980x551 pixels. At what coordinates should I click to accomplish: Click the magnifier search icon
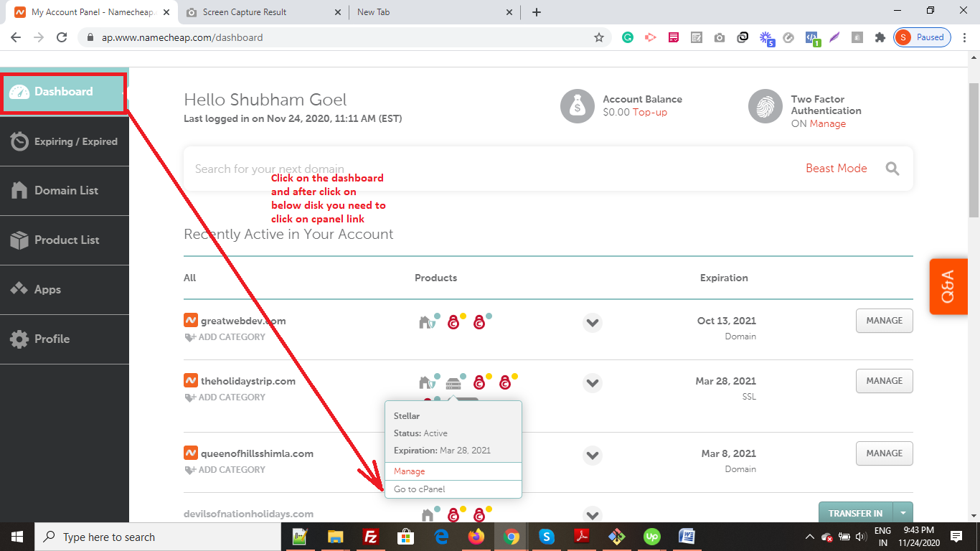(x=892, y=169)
